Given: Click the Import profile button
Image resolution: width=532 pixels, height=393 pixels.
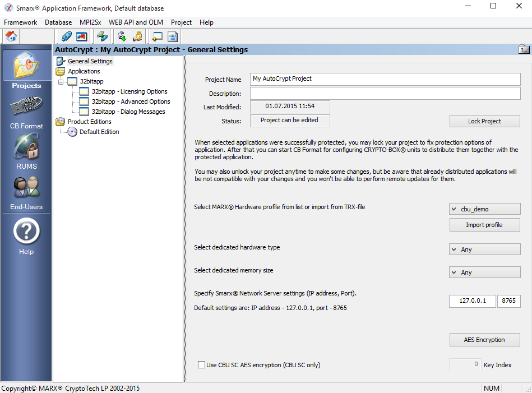Looking at the screenshot, I should [484, 225].
